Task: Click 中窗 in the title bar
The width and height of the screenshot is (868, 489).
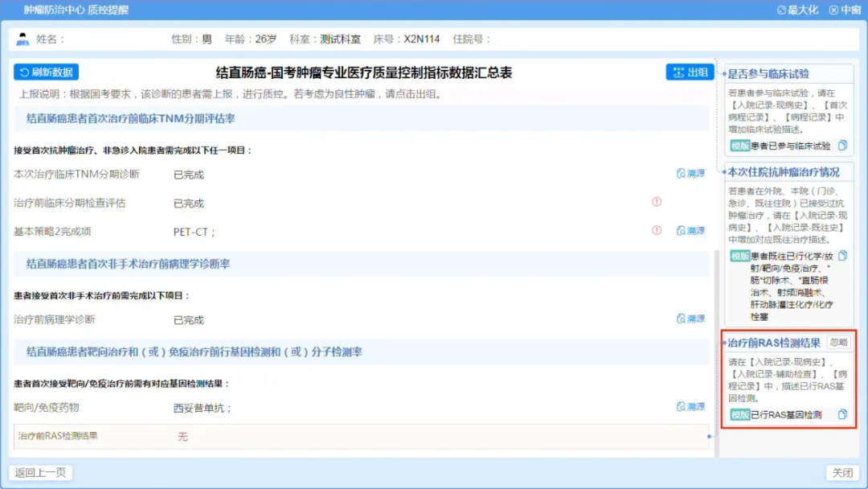Action: tap(845, 10)
